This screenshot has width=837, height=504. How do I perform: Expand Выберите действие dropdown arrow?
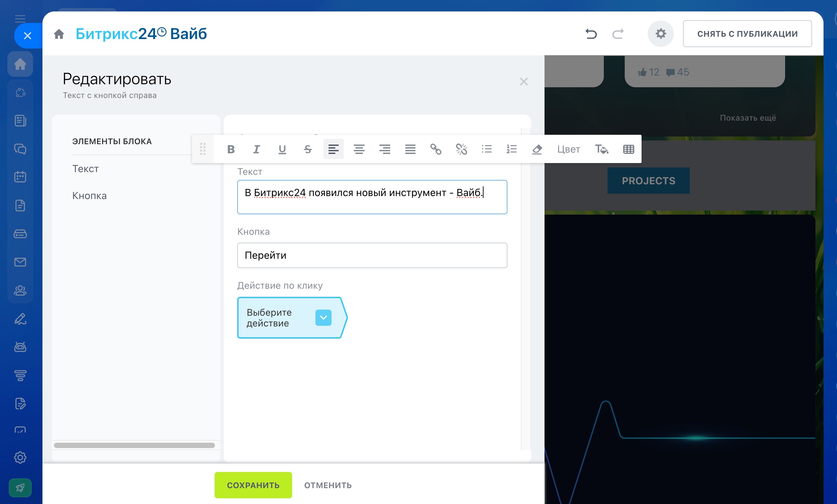point(323,318)
